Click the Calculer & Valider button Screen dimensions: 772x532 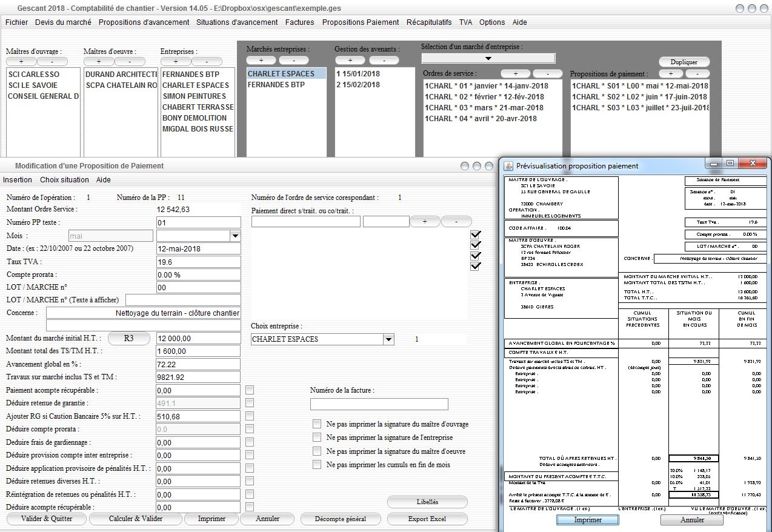click(x=136, y=519)
